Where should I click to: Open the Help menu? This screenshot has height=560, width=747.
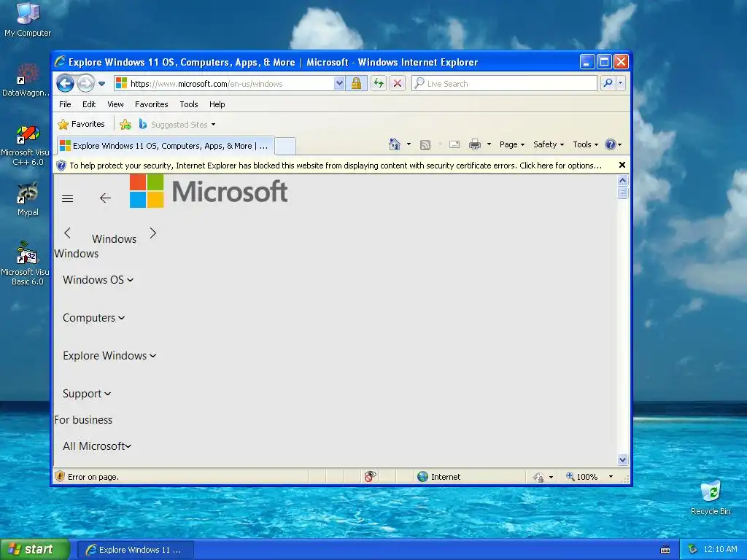(217, 104)
